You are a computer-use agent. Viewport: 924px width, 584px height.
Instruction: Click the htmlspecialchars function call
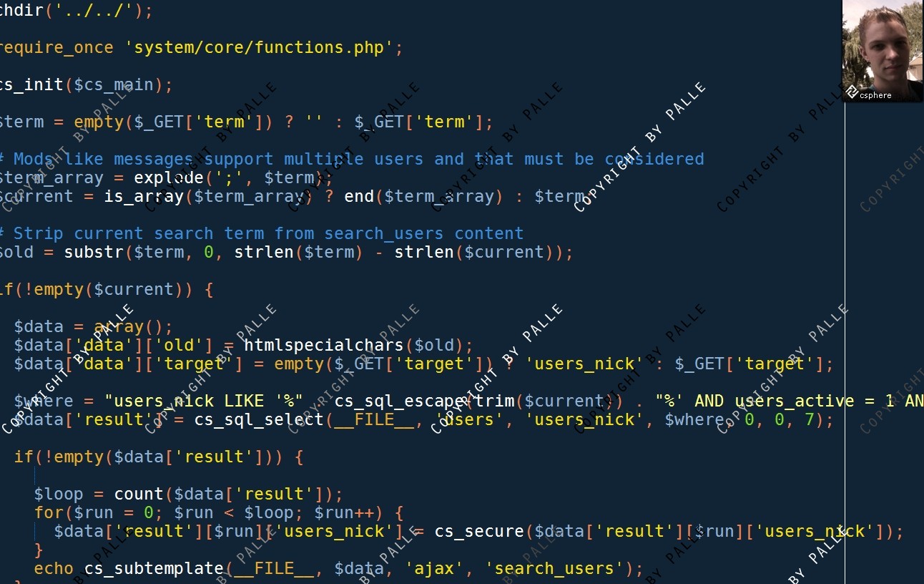tap(323, 346)
